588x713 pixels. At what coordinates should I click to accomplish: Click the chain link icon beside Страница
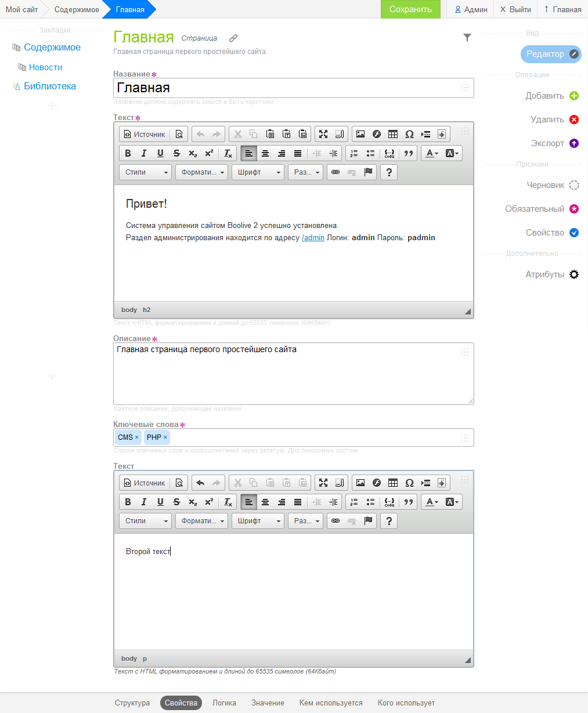coord(233,38)
